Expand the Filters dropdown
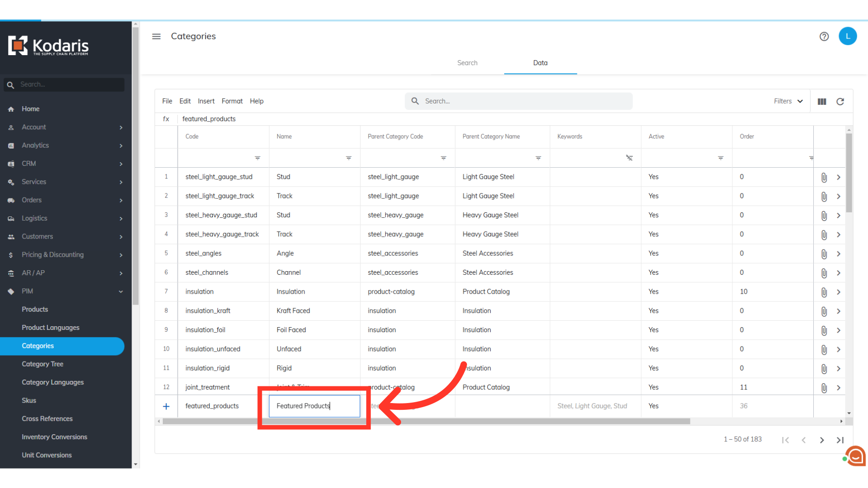 tap(788, 101)
